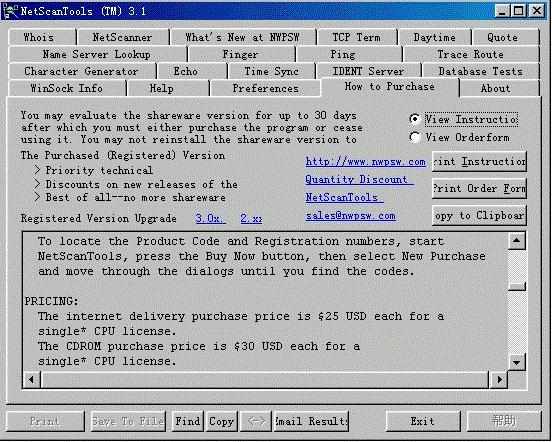Click the PRICING: heading text

pos(51,301)
